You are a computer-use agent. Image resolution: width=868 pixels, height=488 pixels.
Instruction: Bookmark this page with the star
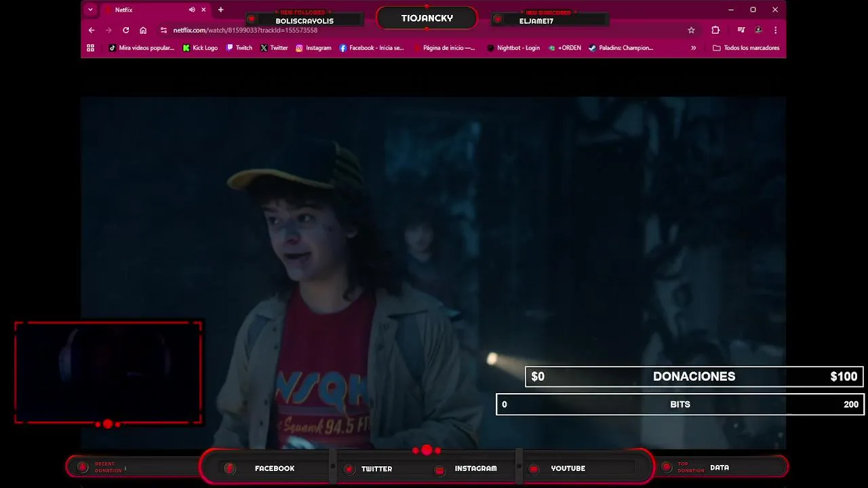click(x=691, y=30)
